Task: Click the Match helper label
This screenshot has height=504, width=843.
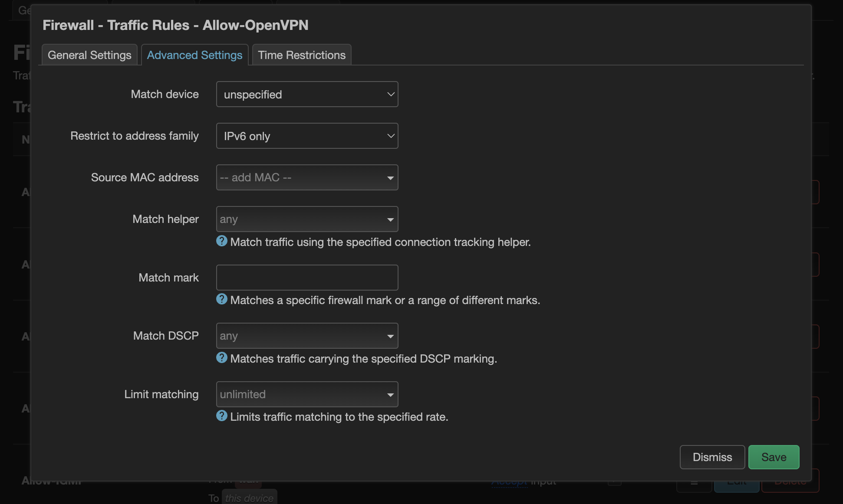Action: click(165, 219)
